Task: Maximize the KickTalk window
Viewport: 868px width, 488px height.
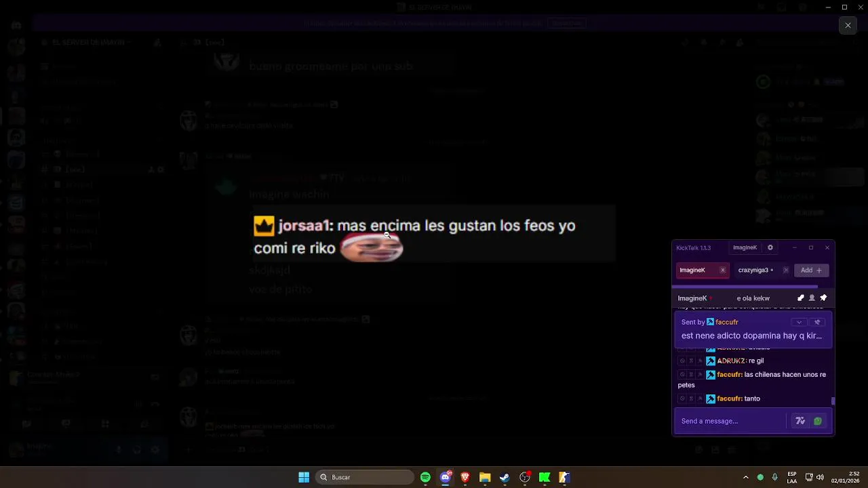Action: tap(811, 247)
